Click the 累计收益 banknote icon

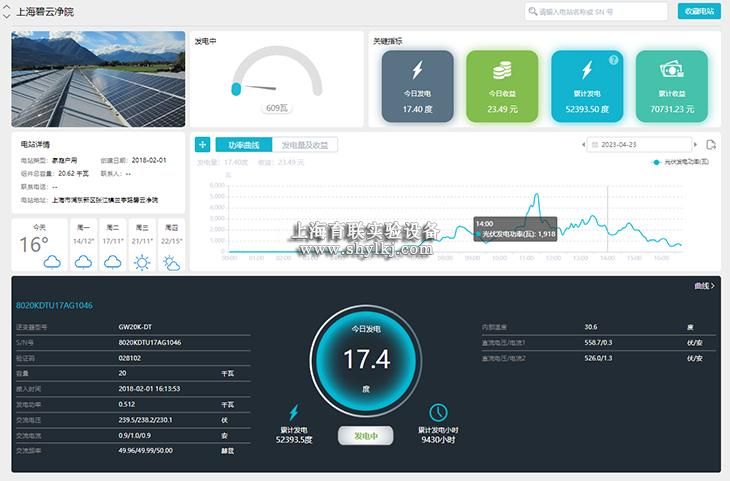pyautogui.click(x=671, y=72)
